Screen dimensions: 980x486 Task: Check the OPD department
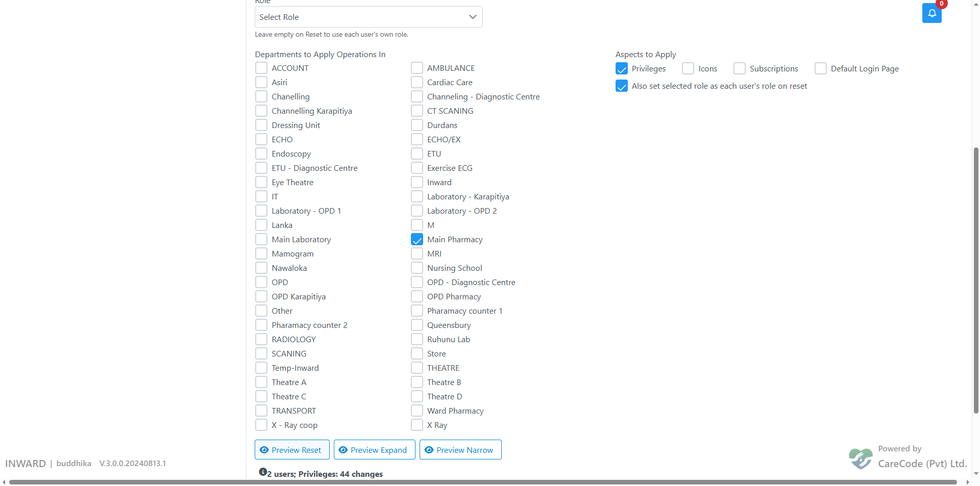[261, 282]
